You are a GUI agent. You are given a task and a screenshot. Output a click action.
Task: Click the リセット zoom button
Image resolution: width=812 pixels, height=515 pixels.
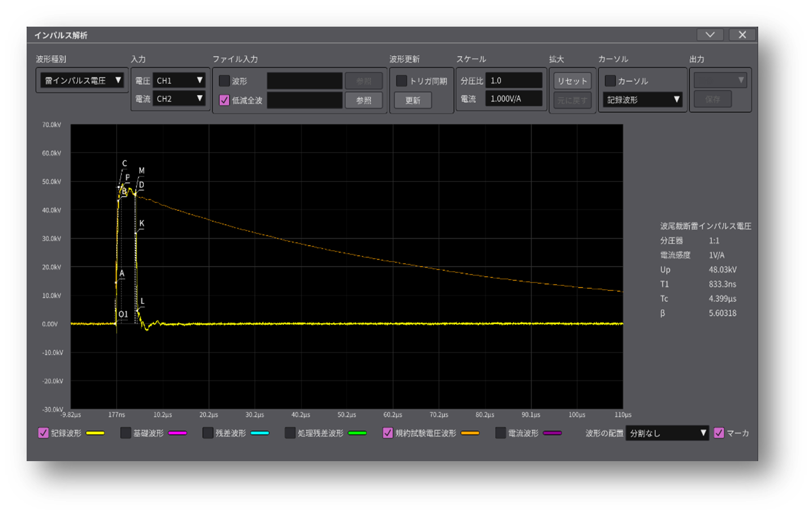tap(572, 81)
